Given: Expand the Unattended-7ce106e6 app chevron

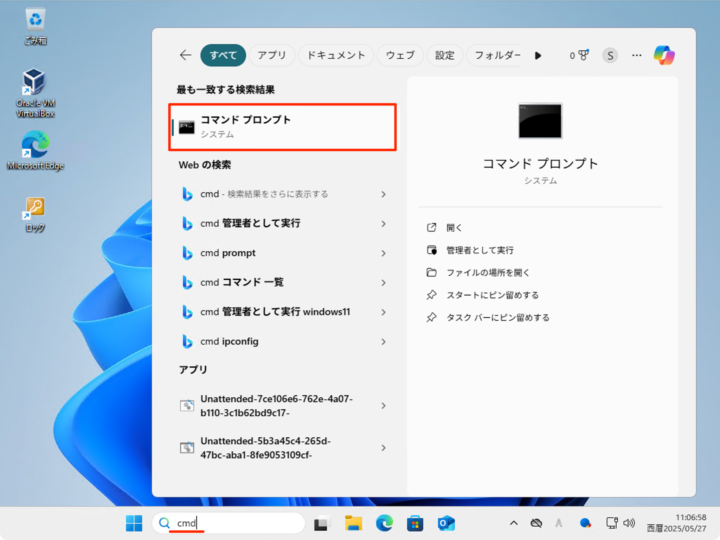Looking at the screenshot, I should (x=383, y=405).
